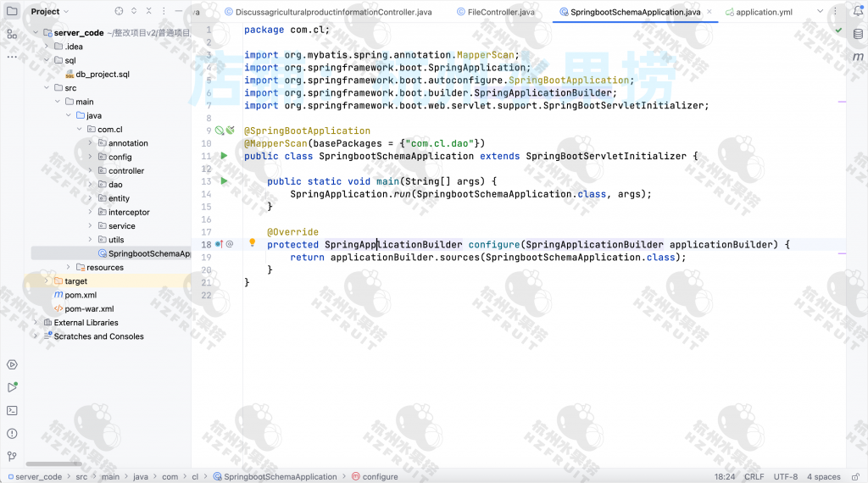The height and width of the screenshot is (483, 868).
Task: Open the Terminal tool window
Action: coord(12,410)
